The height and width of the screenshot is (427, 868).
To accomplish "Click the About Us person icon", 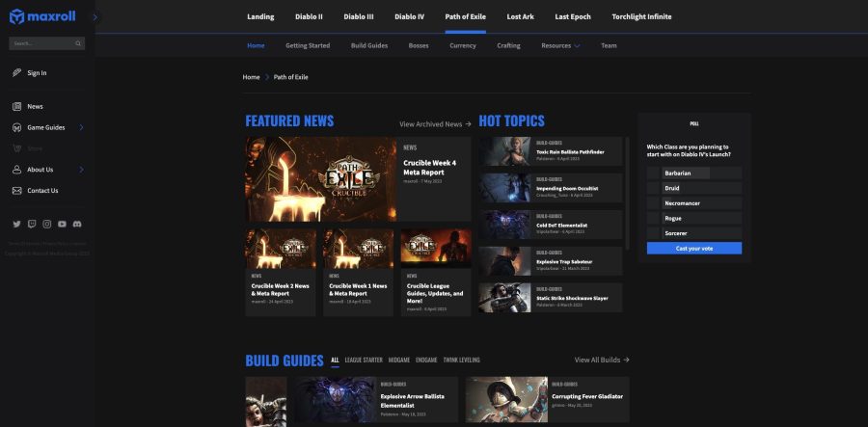I will (x=16, y=170).
